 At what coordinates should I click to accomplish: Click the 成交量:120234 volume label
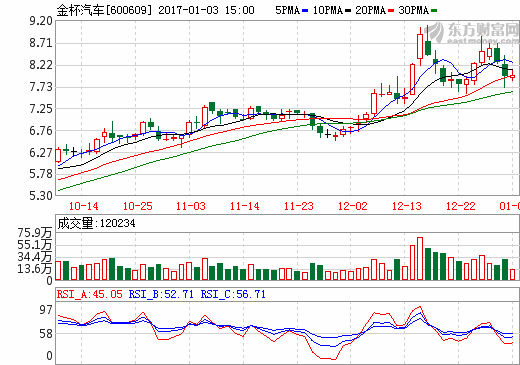(96, 223)
